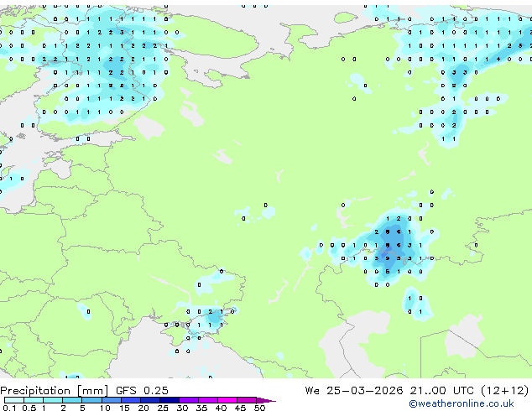532x411 pixels.
Task: Click the 30 to 35 mm purple swatch
Action: point(189,400)
